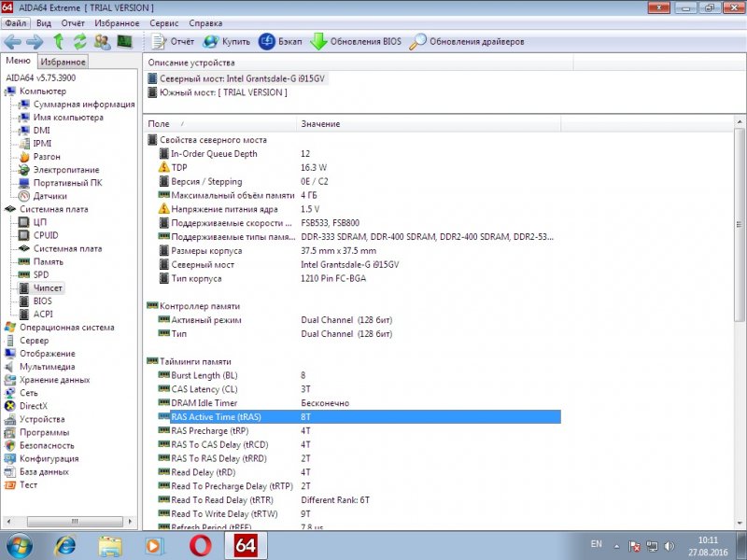
Task: Switch to the Избранное tab
Action: [x=63, y=62]
